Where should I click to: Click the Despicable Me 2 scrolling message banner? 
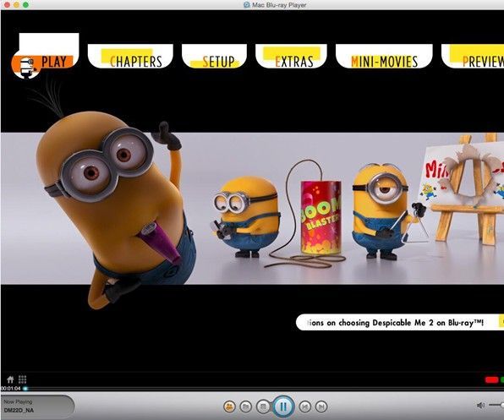pyautogui.click(x=399, y=322)
